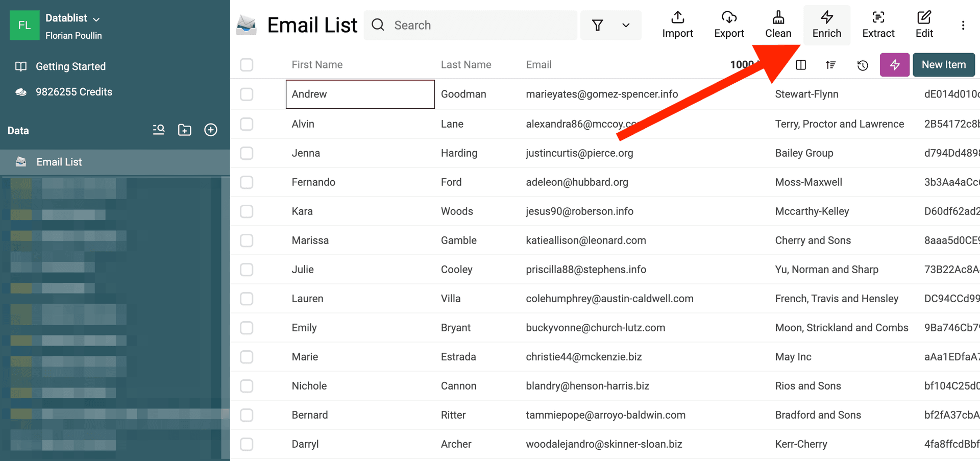This screenshot has width=980, height=461.
Task: Open the Clean data tool
Action: tap(778, 25)
